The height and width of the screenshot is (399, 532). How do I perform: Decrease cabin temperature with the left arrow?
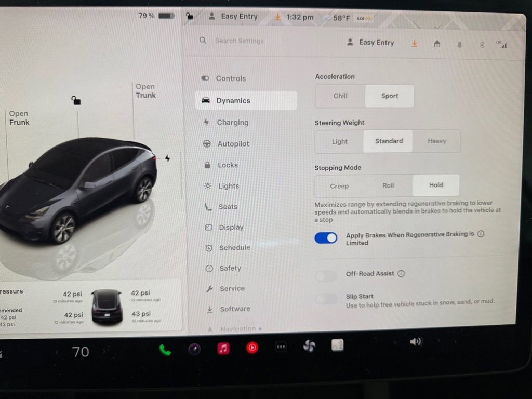[x=57, y=352]
